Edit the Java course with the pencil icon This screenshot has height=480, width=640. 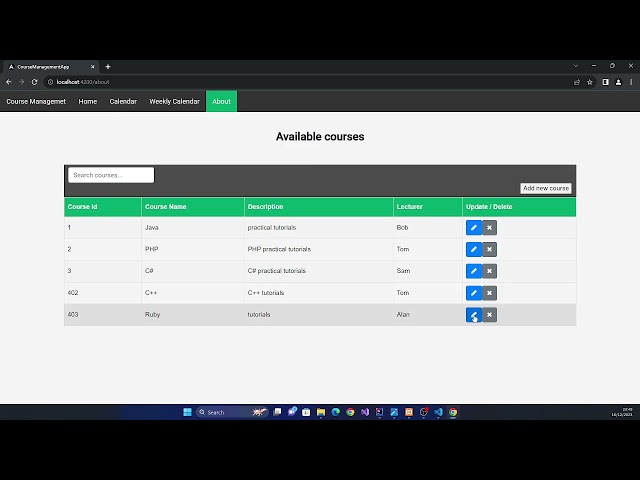tap(473, 228)
